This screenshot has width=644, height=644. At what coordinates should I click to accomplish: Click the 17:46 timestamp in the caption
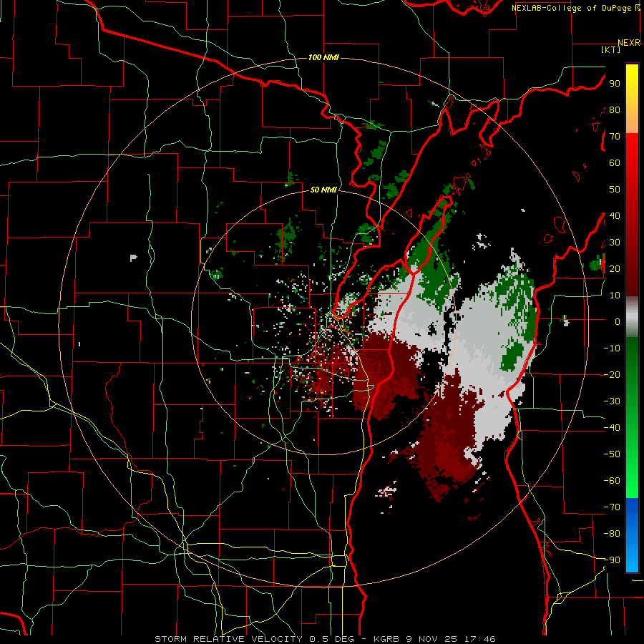tap(479, 639)
